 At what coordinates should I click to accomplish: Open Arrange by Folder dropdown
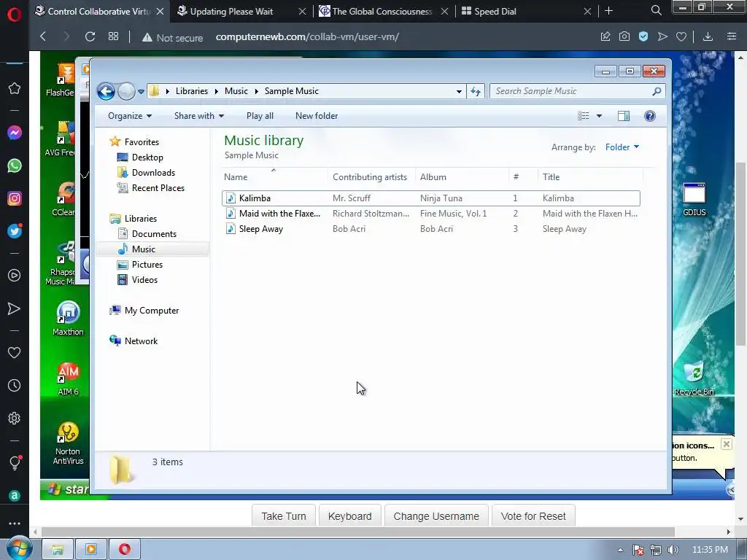tap(622, 147)
